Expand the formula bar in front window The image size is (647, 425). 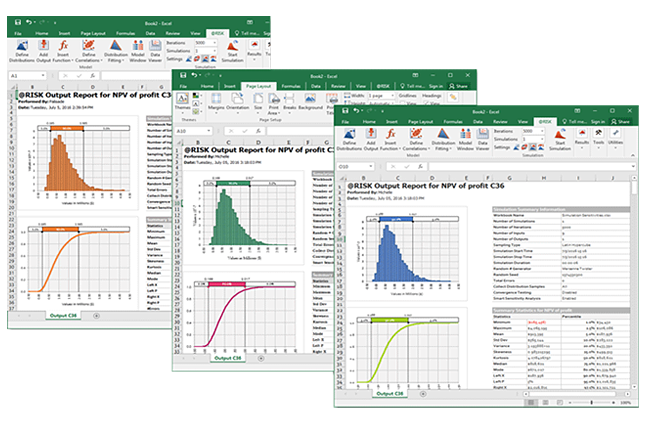[x=633, y=167]
